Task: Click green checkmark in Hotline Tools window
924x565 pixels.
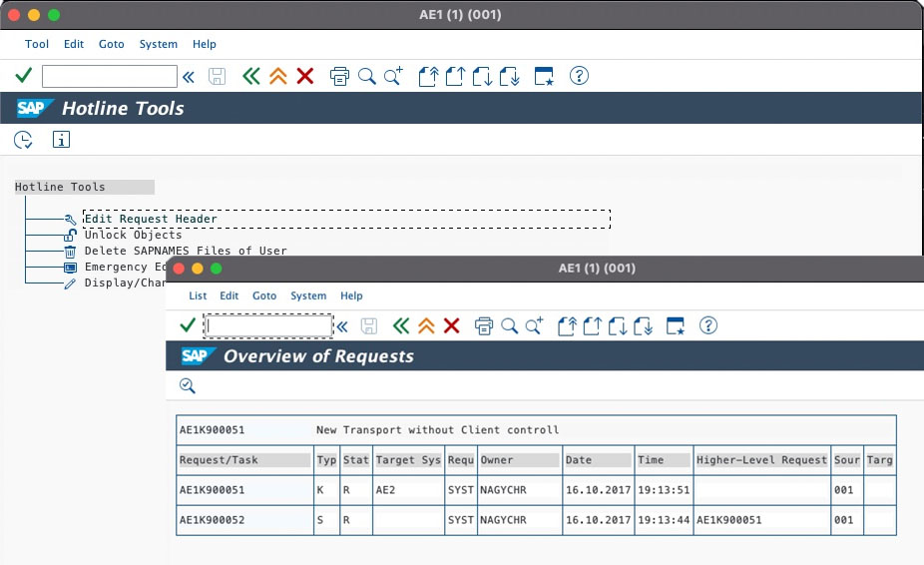Action: coord(24,76)
